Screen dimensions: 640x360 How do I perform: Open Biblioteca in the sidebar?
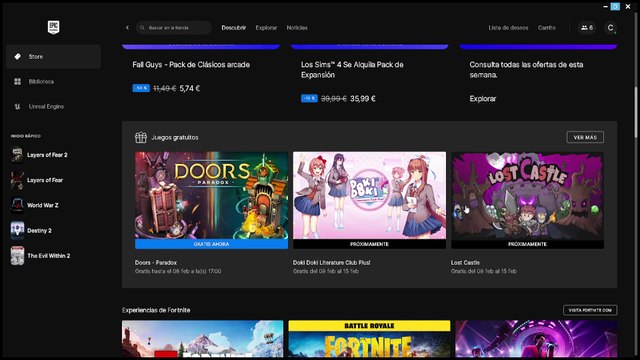(53, 82)
